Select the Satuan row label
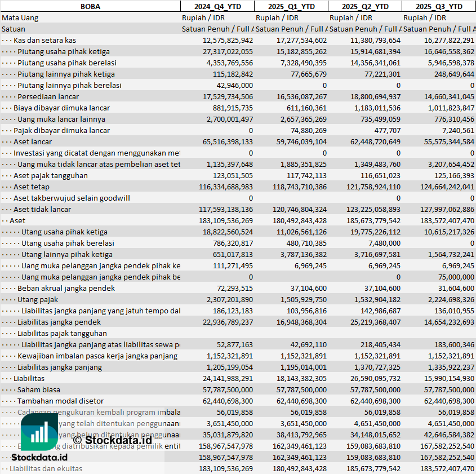The height and width of the screenshot is (474, 476). point(14,29)
